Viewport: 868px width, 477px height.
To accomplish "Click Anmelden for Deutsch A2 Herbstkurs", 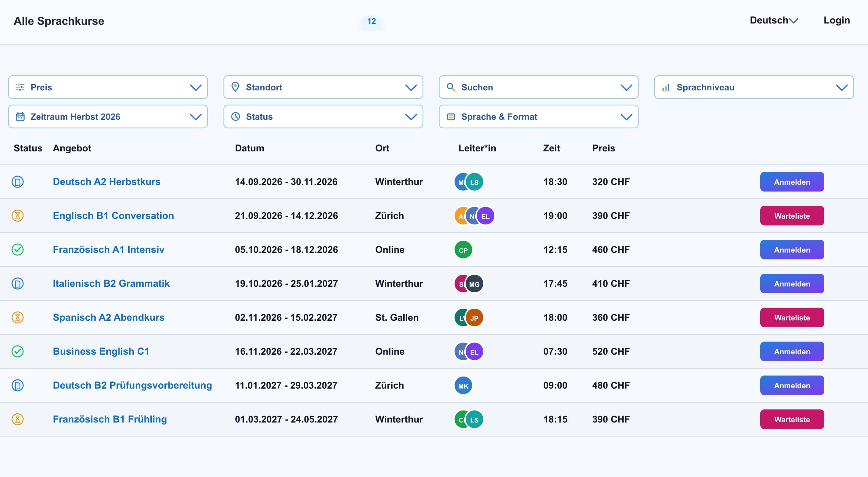I will (x=792, y=182).
